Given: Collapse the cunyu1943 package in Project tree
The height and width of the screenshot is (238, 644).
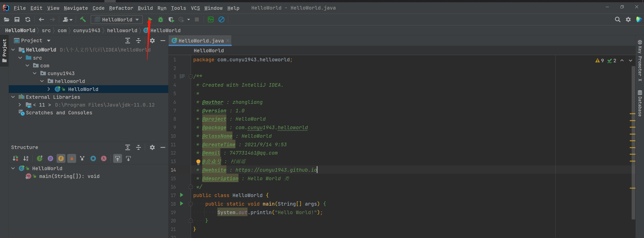Looking at the screenshot, I should coord(35,73).
